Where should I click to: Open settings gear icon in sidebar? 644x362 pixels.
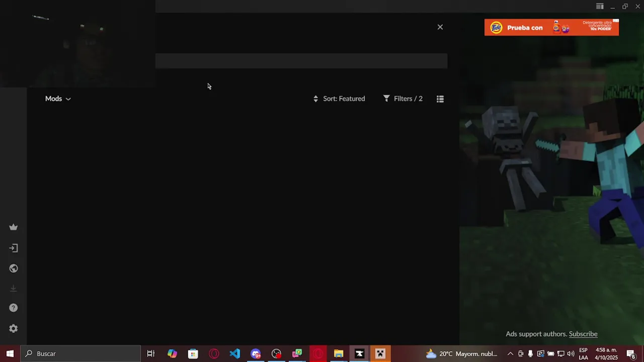tap(14, 328)
